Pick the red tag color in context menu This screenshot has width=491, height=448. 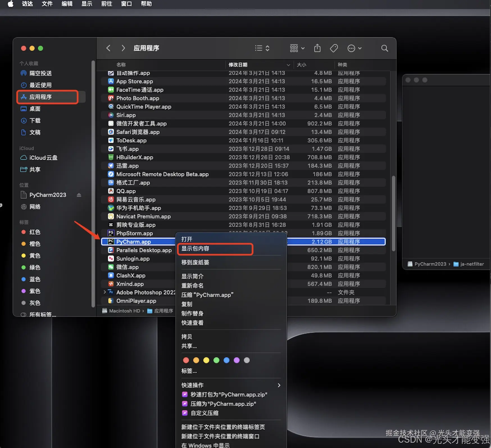186,360
